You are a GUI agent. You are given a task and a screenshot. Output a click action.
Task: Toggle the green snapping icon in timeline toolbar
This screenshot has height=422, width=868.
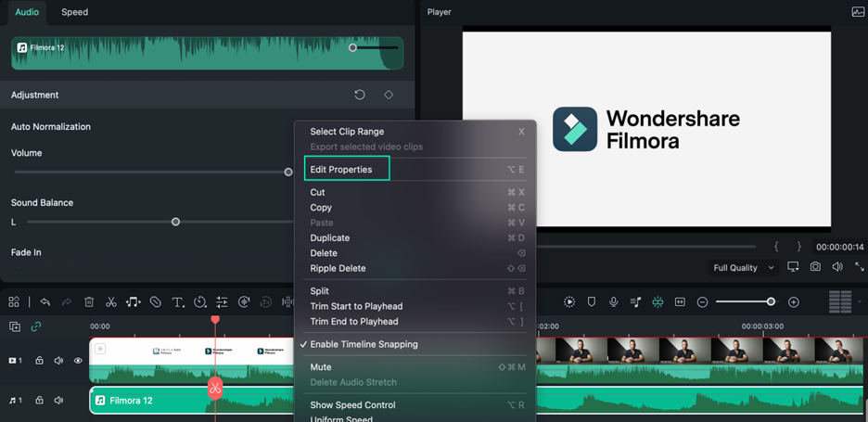click(x=657, y=301)
